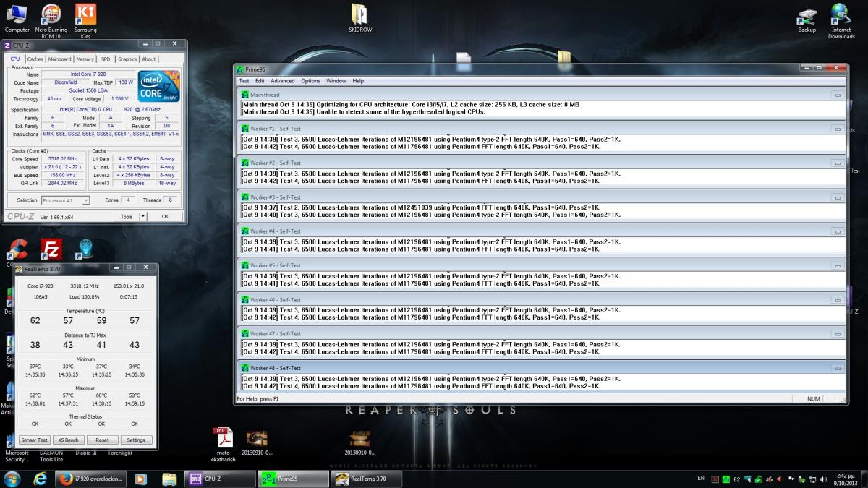Switch to the Caches tab in CPU-Z
The width and height of the screenshot is (868, 488).
35,59
